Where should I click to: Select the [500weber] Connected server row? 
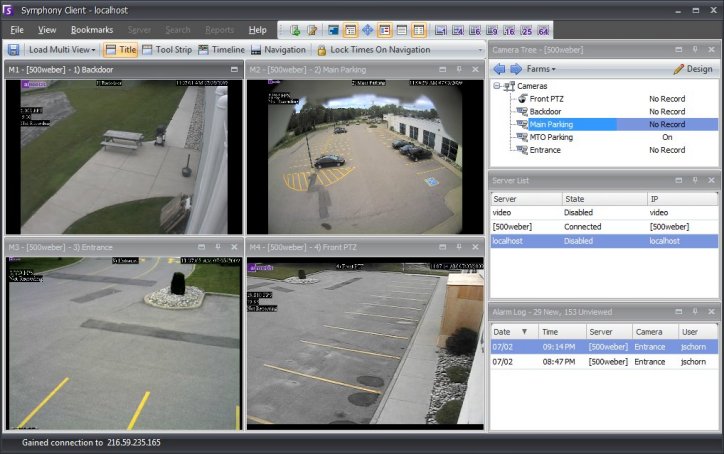pyautogui.click(x=604, y=227)
